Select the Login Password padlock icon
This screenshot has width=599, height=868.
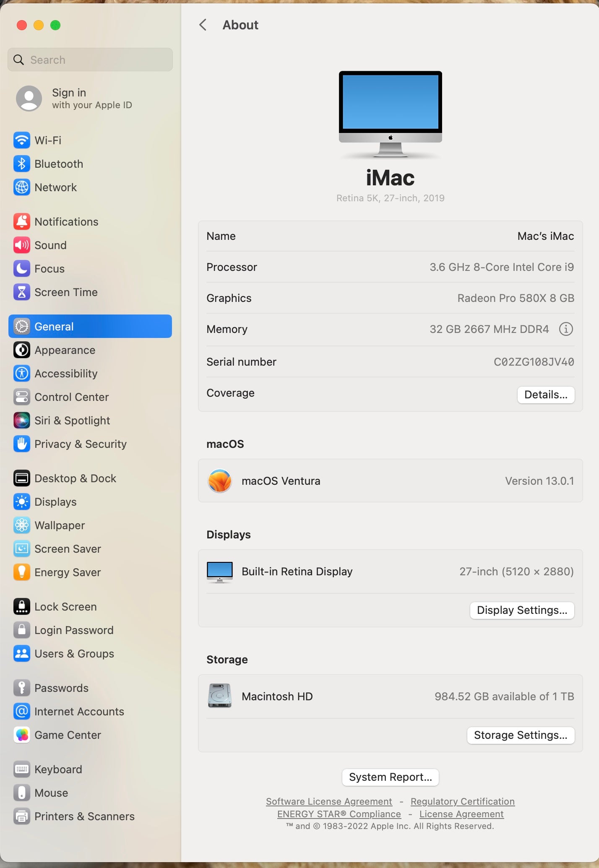[22, 630]
